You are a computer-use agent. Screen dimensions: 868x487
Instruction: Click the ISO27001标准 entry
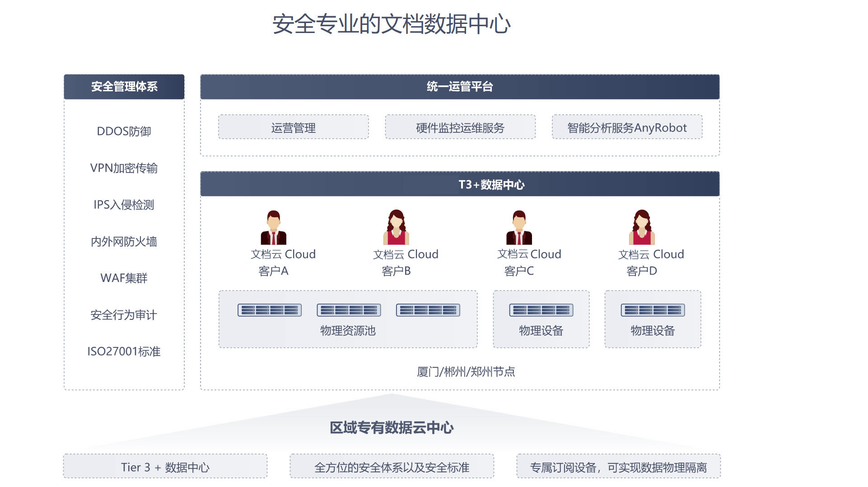[124, 351]
